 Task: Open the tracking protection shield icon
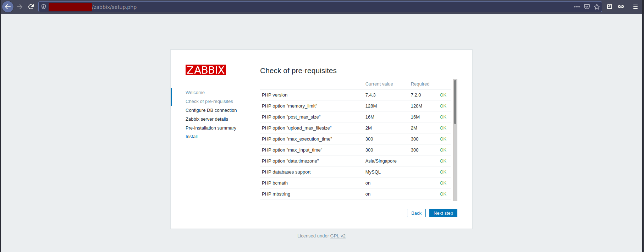[x=44, y=7]
